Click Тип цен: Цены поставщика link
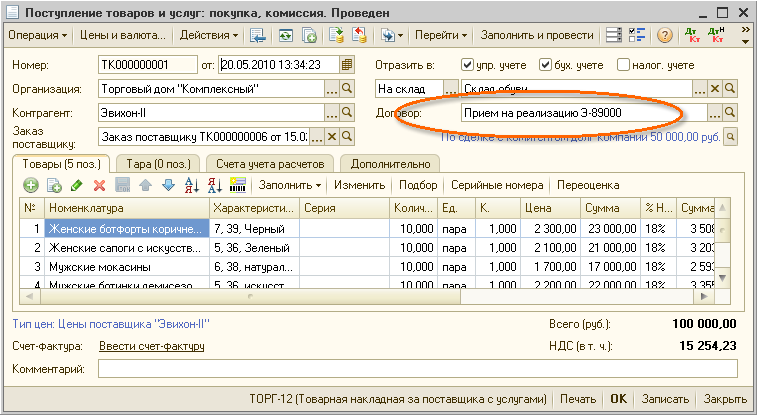Screen dimensions: 757x415 (111, 324)
